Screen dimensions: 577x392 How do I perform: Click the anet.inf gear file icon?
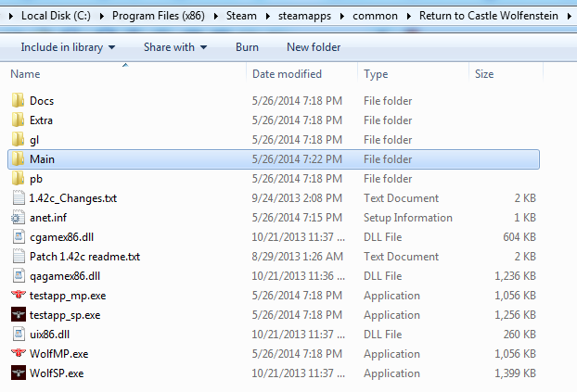18,218
